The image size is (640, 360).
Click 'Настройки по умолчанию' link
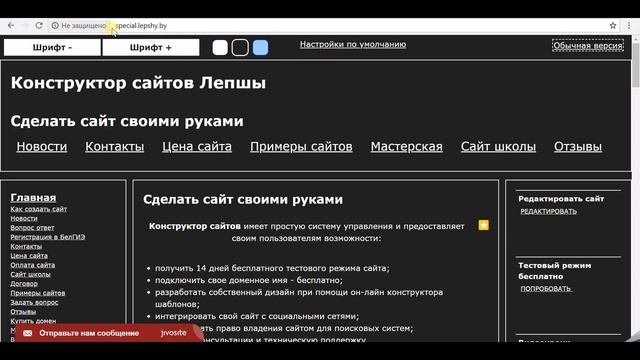click(x=353, y=44)
